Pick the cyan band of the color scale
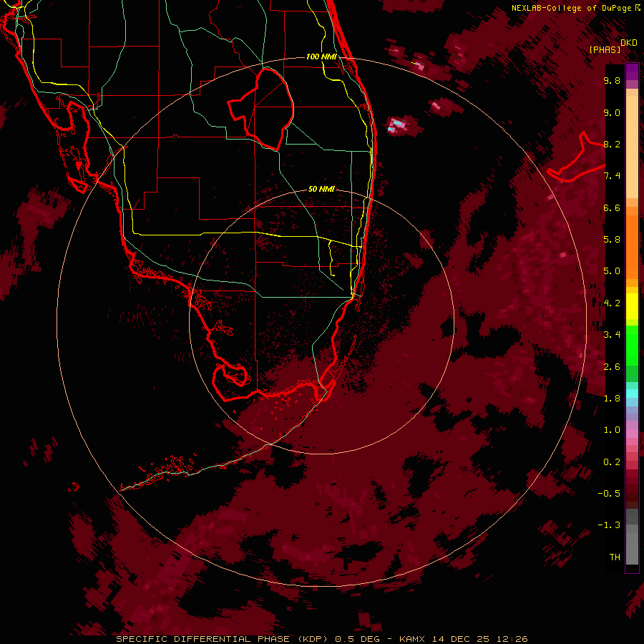Screen dimensions: 644x644 click(632, 394)
